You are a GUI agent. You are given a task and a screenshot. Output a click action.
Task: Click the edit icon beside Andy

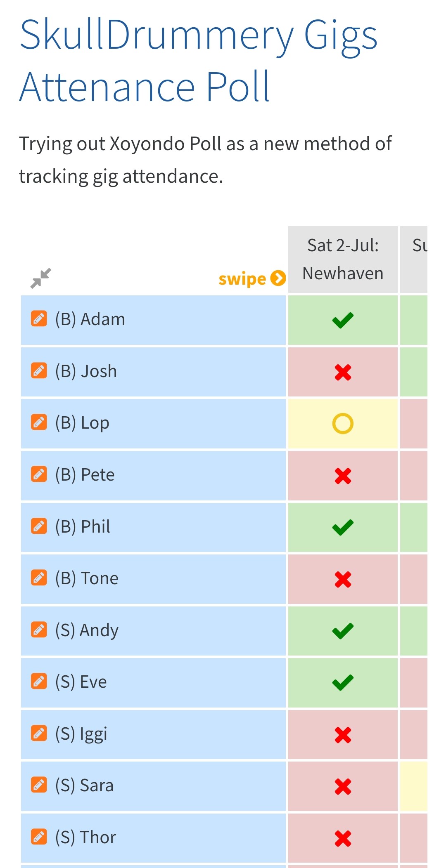coord(39,630)
